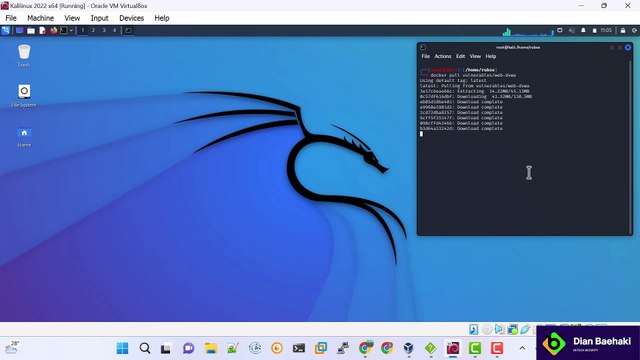Screen dimensions: 640x360
Task: Open the Windows Terminal taskbar icon
Action: coord(299,348)
